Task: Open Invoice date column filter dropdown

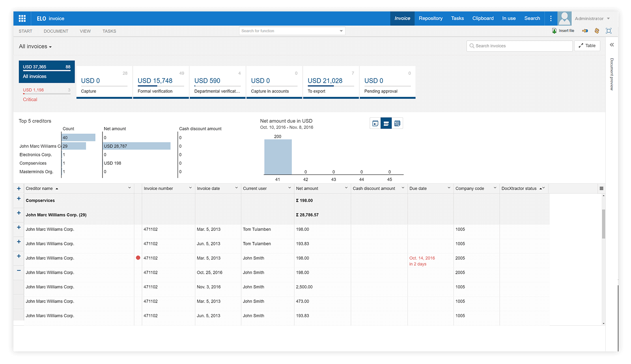Action: click(x=237, y=188)
